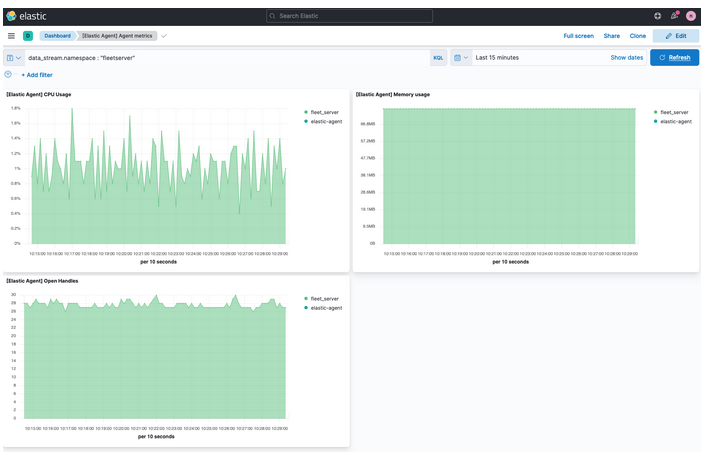The height and width of the screenshot is (470, 710).
Task: Open the date quick menu calendar dropdown
Action: click(x=460, y=58)
